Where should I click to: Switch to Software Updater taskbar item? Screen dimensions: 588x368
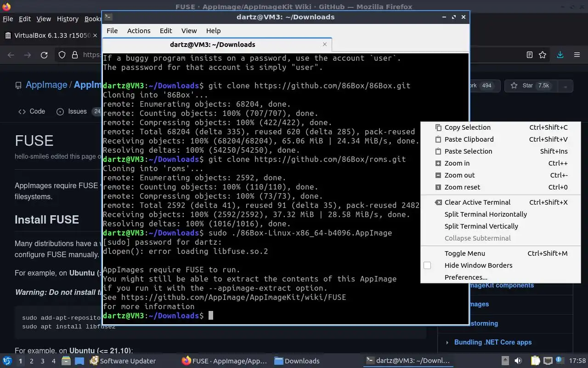[x=123, y=361]
